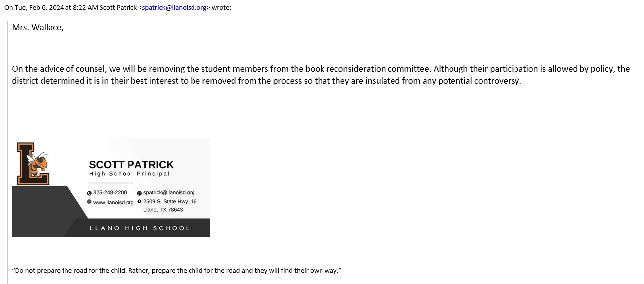Click phone number 325-248-2200

click(x=110, y=192)
